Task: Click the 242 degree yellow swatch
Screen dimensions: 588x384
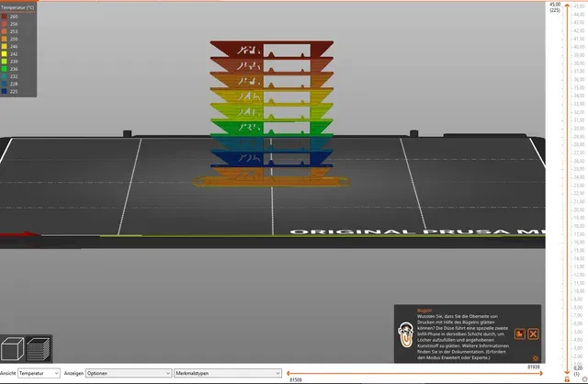Action: coord(4,54)
